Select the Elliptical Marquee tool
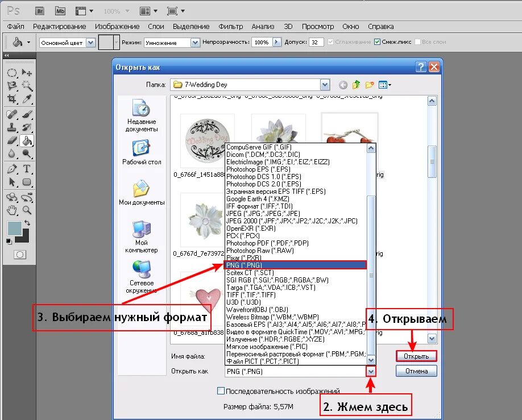 coord(12,73)
